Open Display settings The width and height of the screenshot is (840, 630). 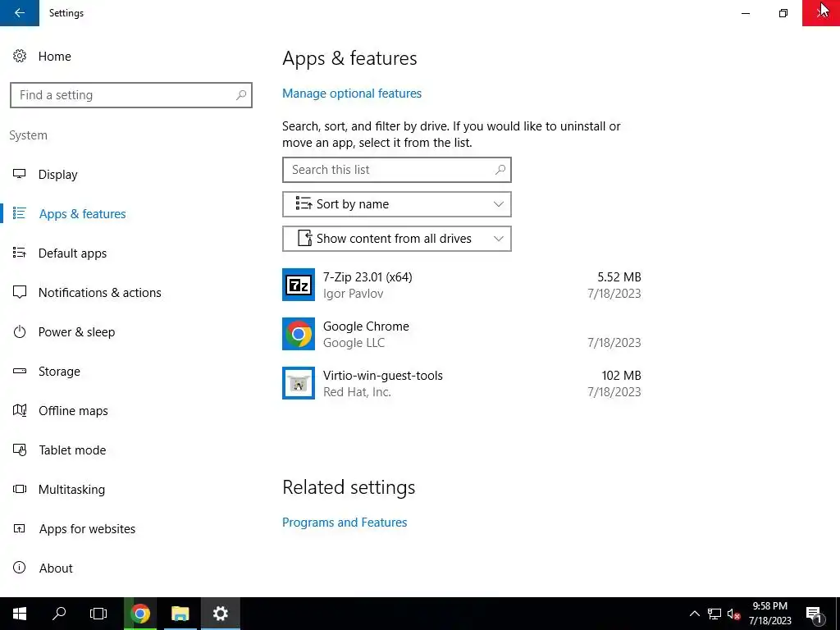pyautogui.click(x=58, y=175)
